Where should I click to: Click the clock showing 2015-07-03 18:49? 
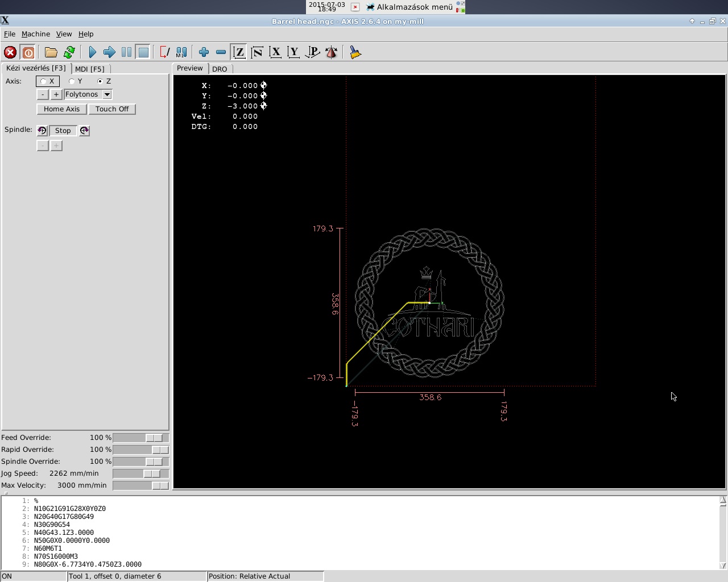pyautogui.click(x=327, y=7)
